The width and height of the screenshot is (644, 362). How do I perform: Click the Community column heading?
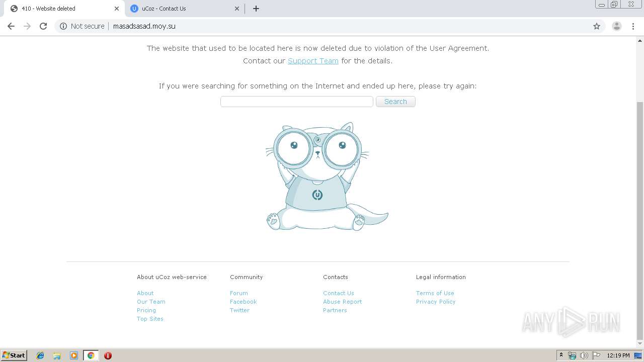pos(247,277)
